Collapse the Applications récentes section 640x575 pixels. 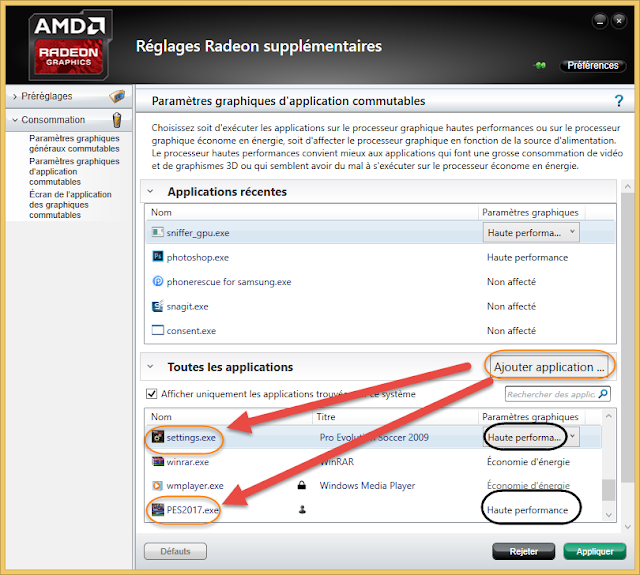[150, 191]
